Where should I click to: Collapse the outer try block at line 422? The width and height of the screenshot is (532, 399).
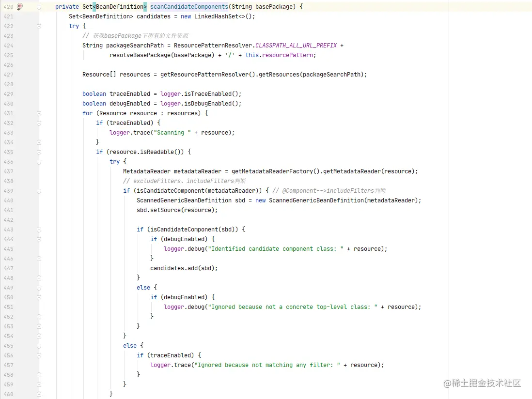[x=39, y=26]
